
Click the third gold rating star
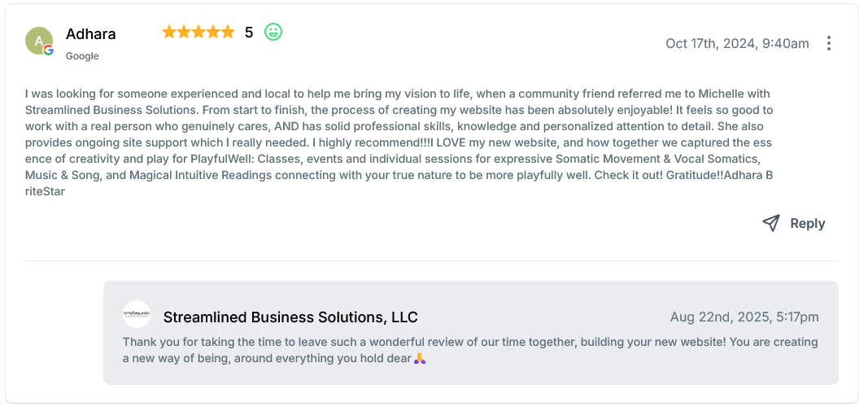(198, 33)
